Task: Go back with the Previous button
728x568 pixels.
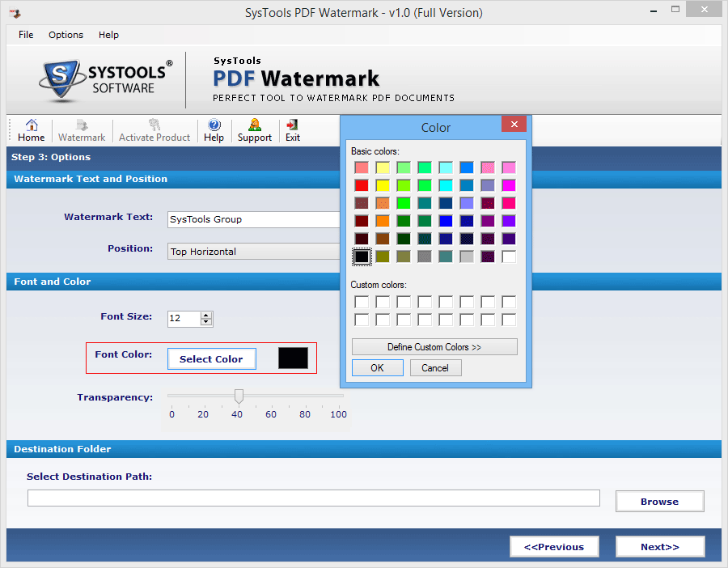Action: (x=554, y=547)
